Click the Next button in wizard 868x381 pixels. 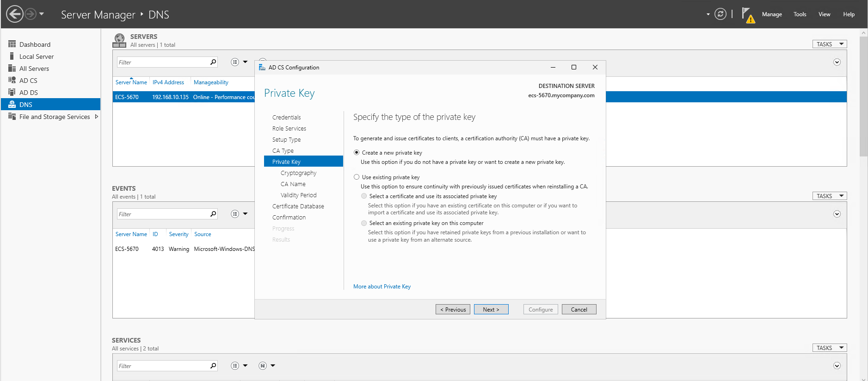click(491, 309)
